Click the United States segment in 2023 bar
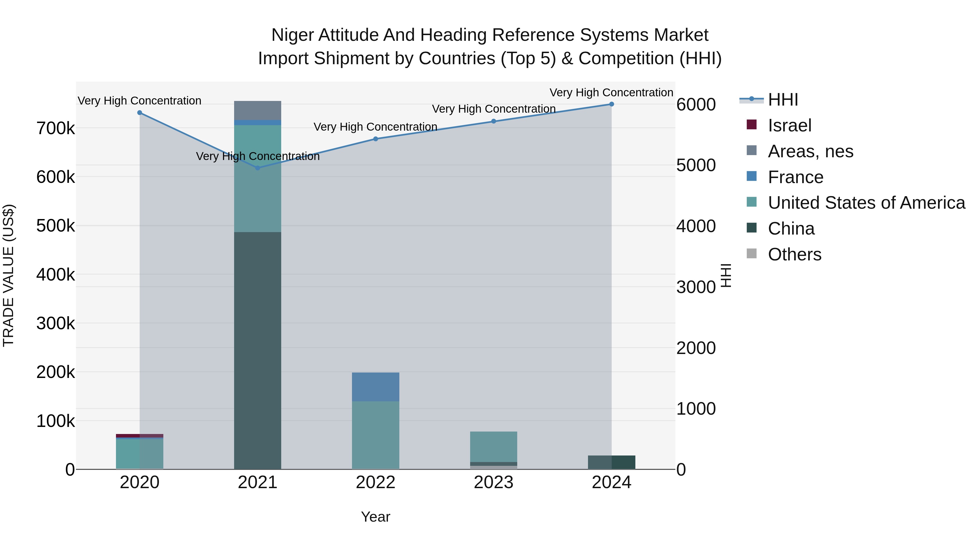This screenshot has width=980, height=551. click(x=494, y=447)
